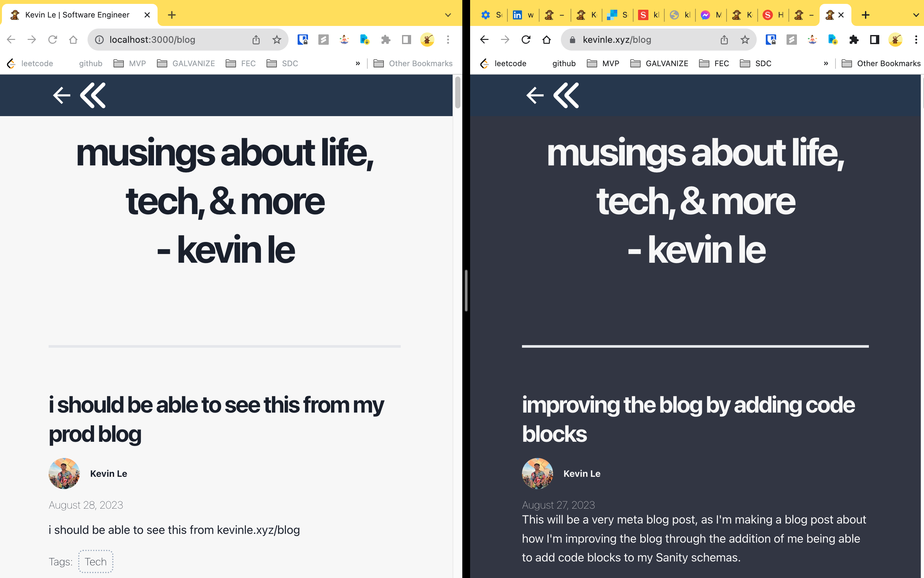This screenshot has height=578, width=924.
Task: Switch to the LinkedIn tab in the right window
Action: point(522,15)
